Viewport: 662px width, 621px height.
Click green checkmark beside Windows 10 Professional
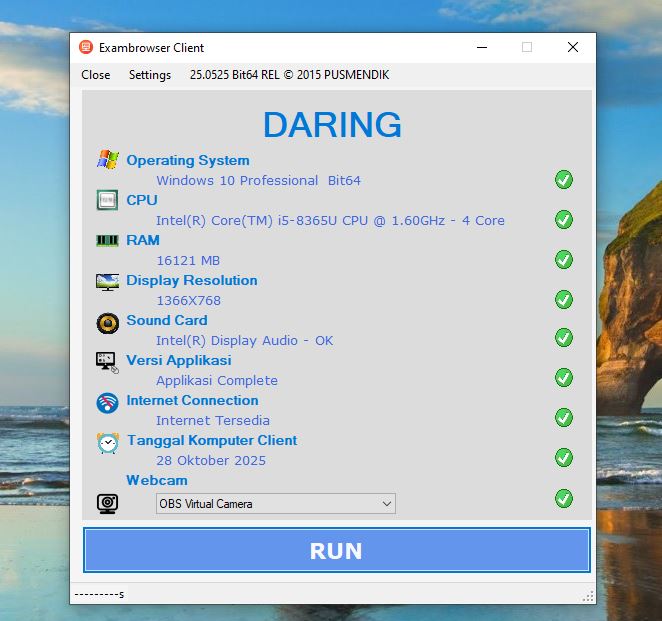pyautogui.click(x=564, y=180)
